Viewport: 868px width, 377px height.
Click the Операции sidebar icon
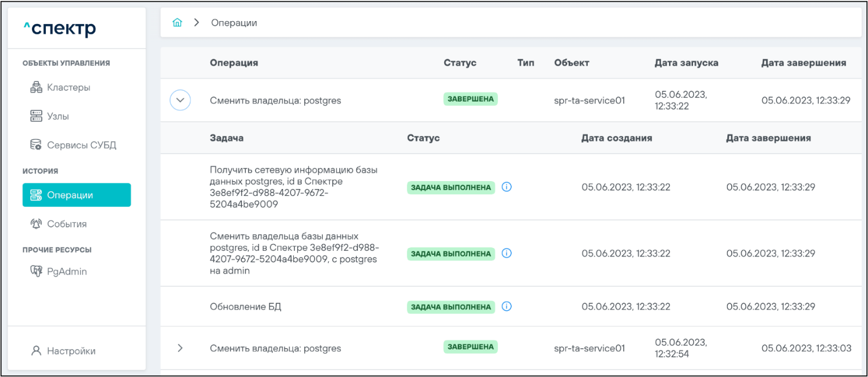pyautogui.click(x=36, y=195)
